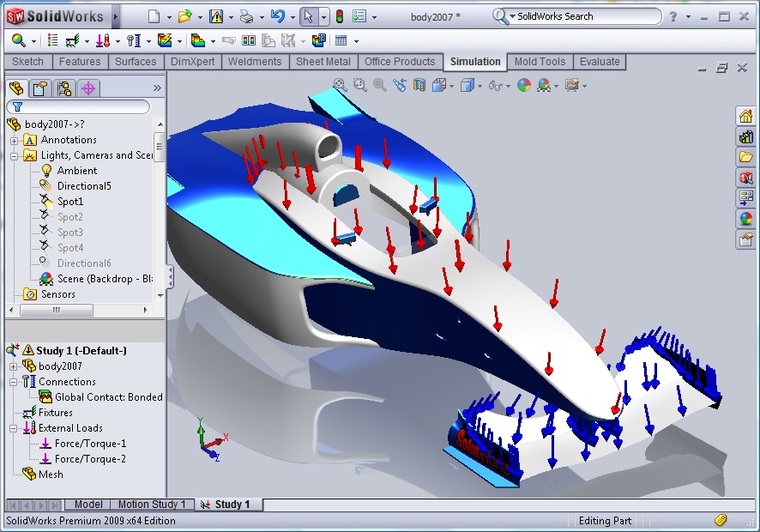760x532 pixels.
Task: Switch to the Mold Tools tab
Action: 540,62
